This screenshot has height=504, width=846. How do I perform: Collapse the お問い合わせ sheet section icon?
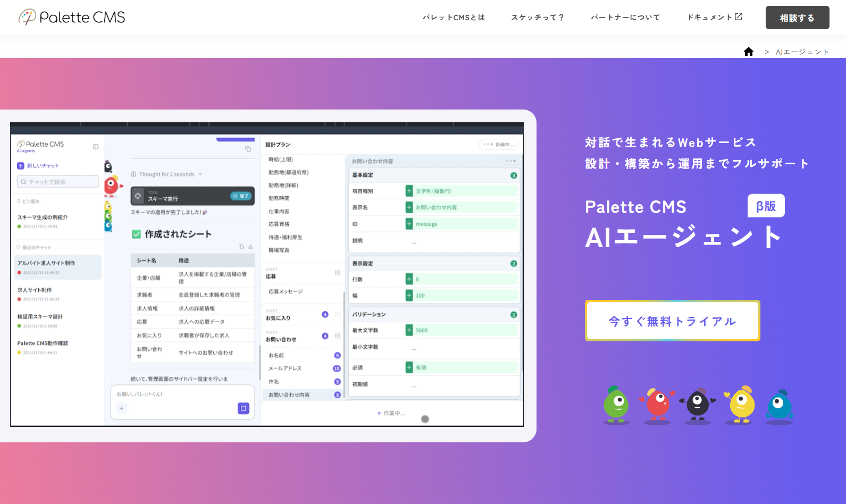[x=337, y=336]
